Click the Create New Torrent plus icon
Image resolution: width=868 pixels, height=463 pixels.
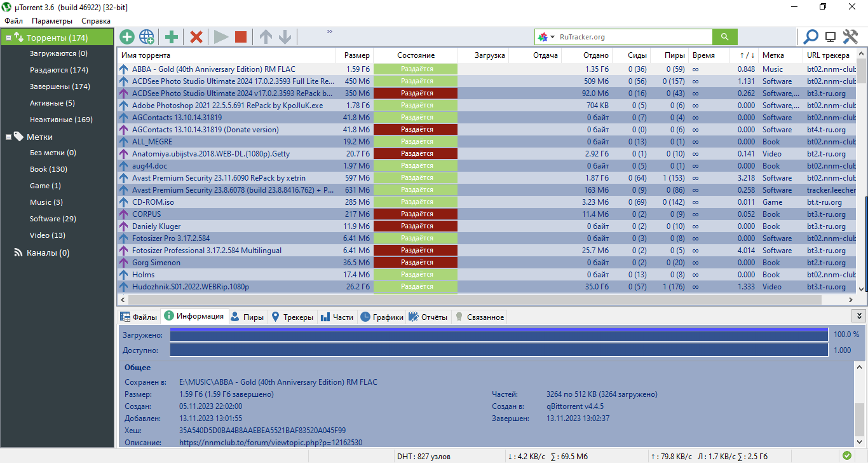click(x=172, y=37)
